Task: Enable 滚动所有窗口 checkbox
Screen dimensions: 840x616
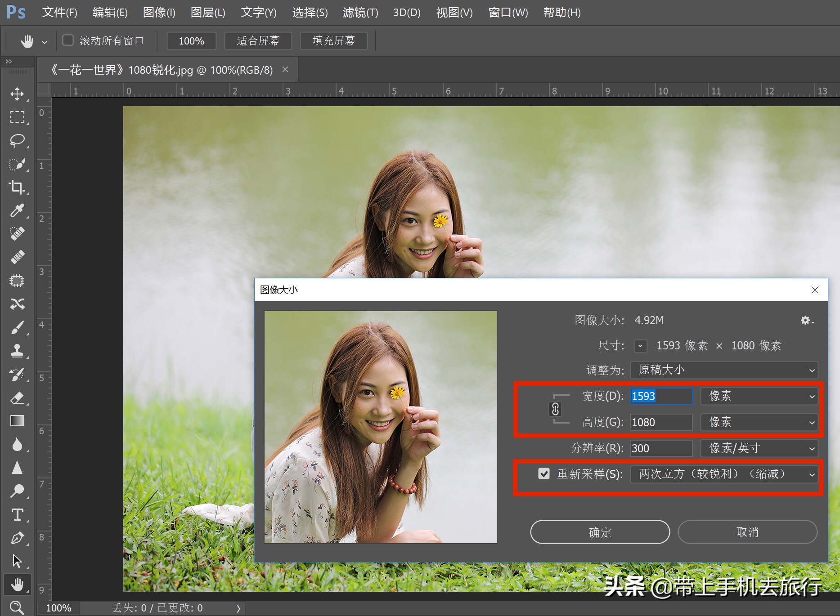Action: tap(68, 40)
